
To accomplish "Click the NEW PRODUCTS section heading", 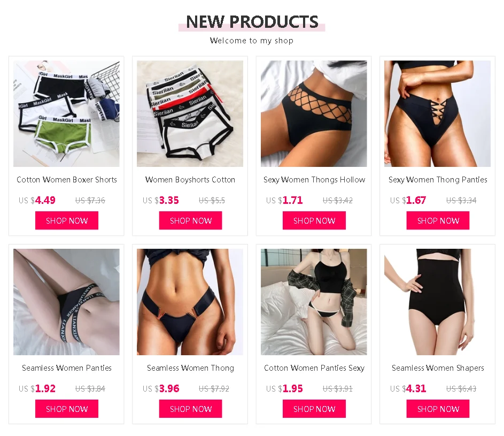I will coord(252,22).
